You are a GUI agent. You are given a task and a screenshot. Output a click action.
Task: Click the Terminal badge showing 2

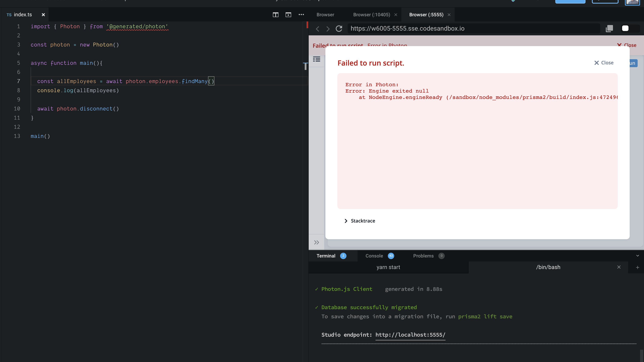[343, 256]
